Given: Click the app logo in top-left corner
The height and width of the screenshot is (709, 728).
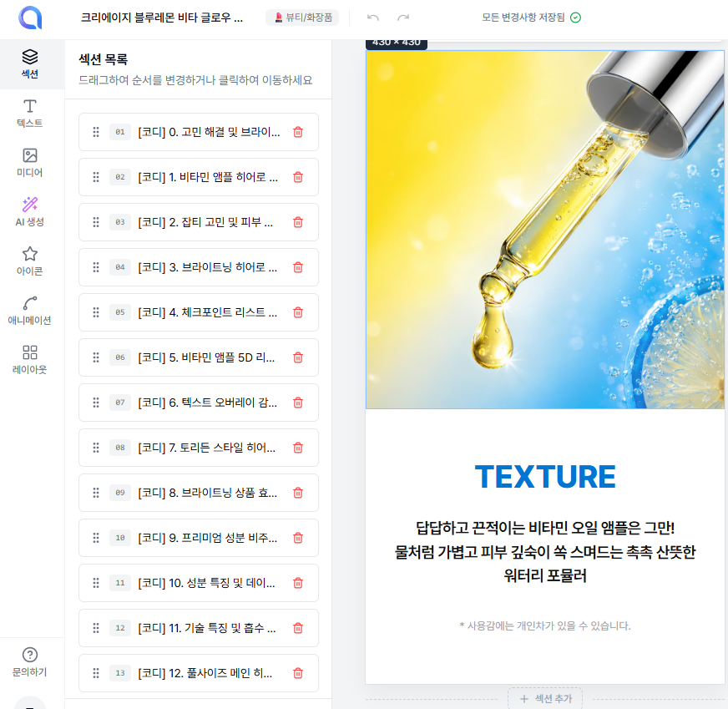Looking at the screenshot, I should point(30,18).
